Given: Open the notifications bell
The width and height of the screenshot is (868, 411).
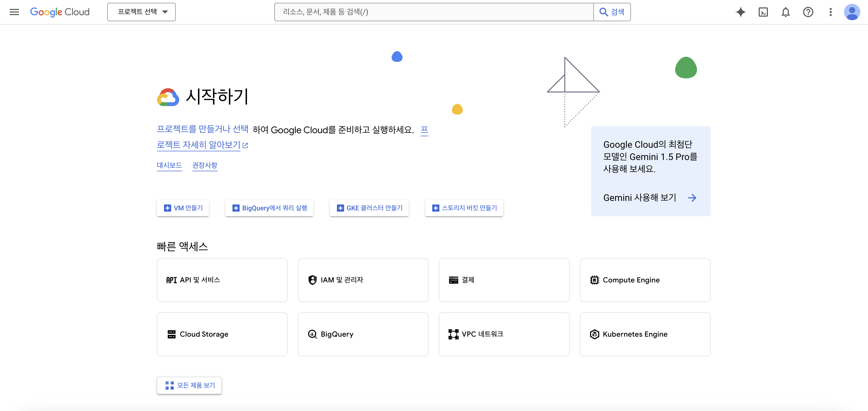Looking at the screenshot, I should tap(785, 12).
